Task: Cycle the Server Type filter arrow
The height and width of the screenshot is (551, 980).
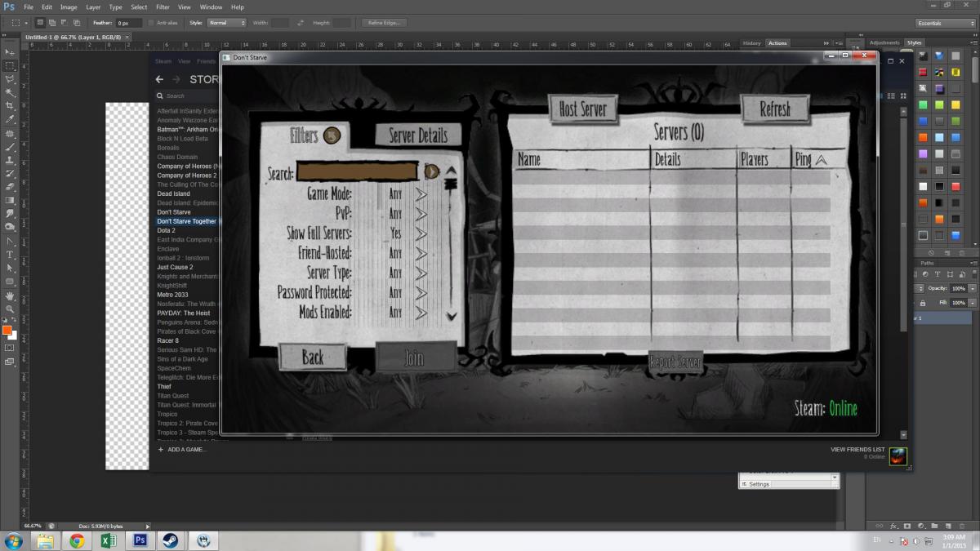Action: point(421,273)
